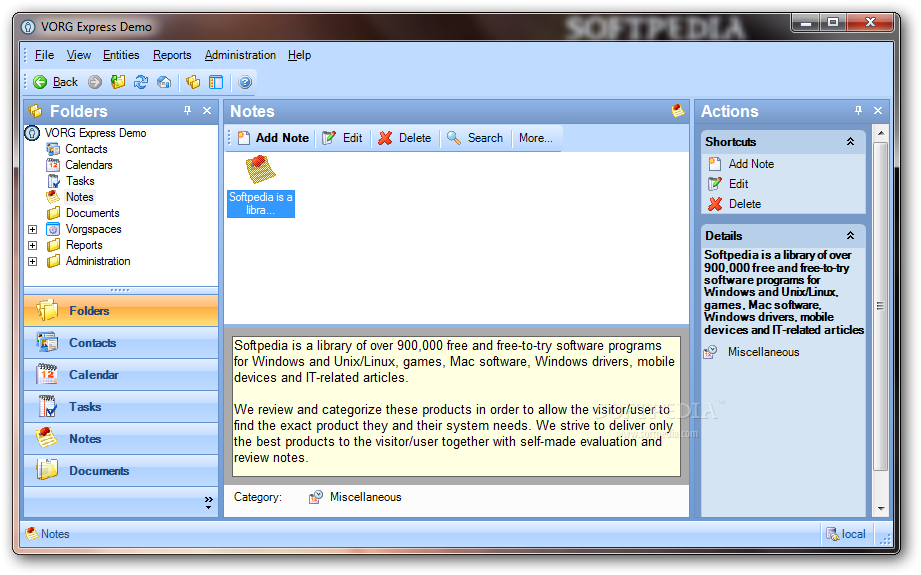The image size is (921, 575).
Task: Close the Folders panel
Action: [x=207, y=110]
